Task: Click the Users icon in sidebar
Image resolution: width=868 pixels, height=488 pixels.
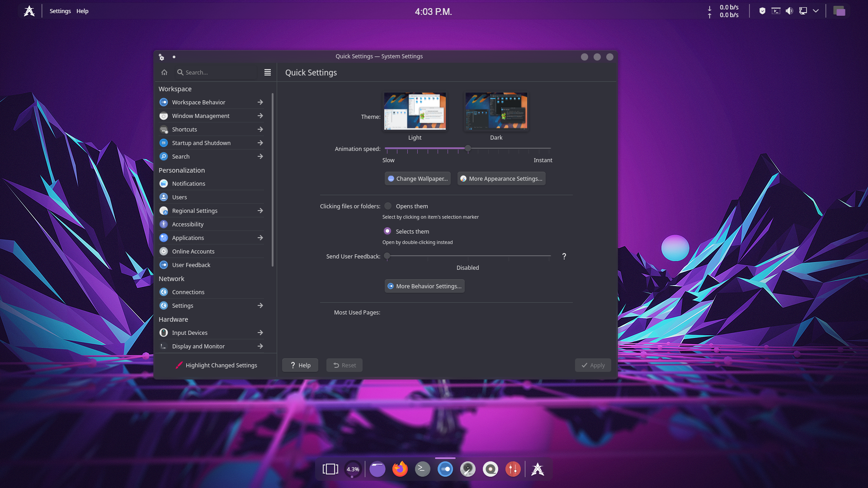Action: click(164, 197)
